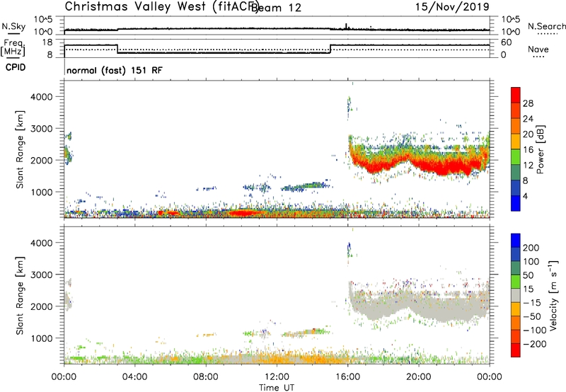Click the 'N.Sky' legend label

pos(13,26)
